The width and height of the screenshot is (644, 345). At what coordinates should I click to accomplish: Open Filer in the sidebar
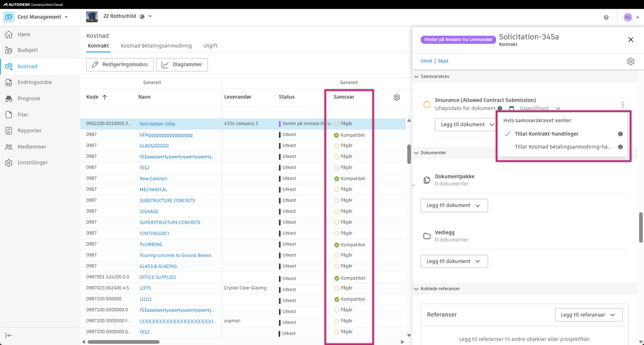(x=23, y=115)
